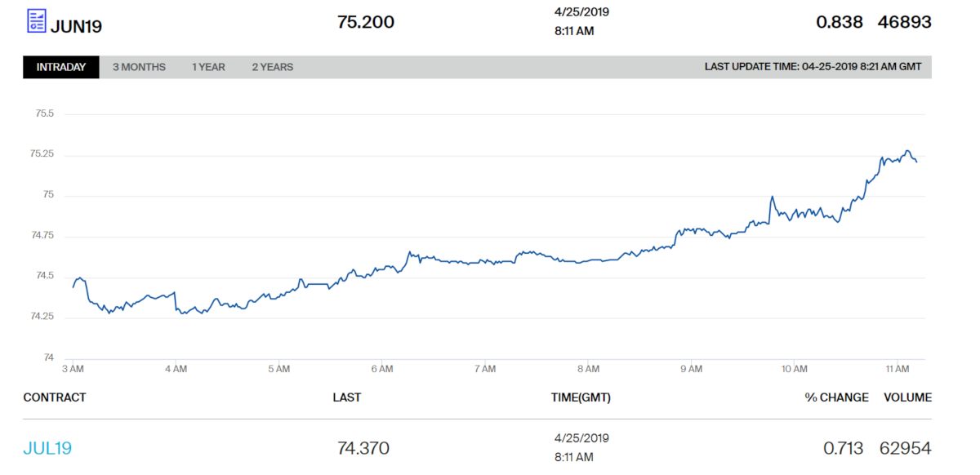980x475 pixels.
Task: Click the LAST column header
Action: click(x=347, y=397)
